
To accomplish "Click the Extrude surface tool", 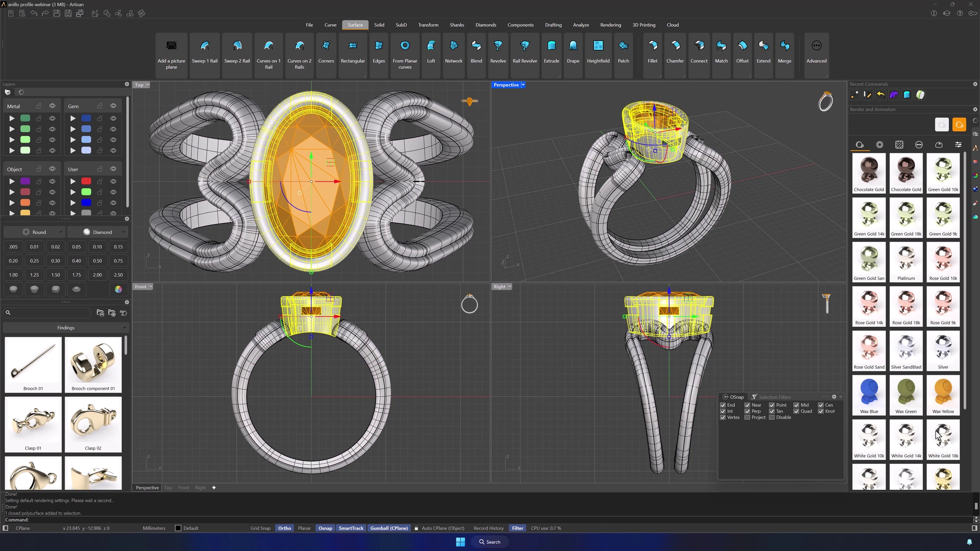I will pyautogui.click(x=551, y=52).
